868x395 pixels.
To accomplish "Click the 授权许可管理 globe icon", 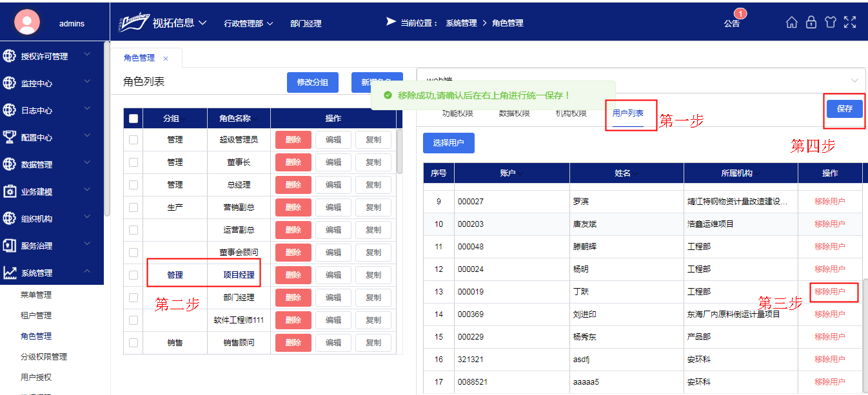I will point(9,56).
